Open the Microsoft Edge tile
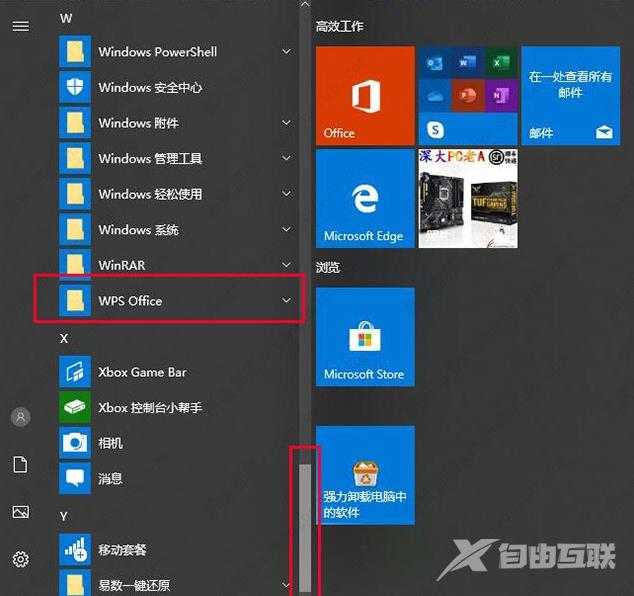The image size is (634, 596). pos(365,199)
